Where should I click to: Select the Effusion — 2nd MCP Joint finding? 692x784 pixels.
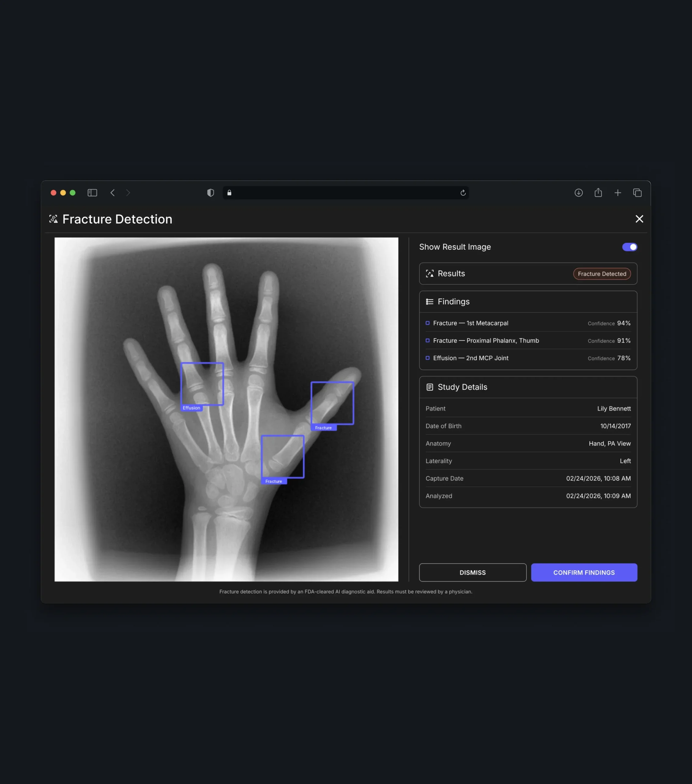[x=528, y=358]
